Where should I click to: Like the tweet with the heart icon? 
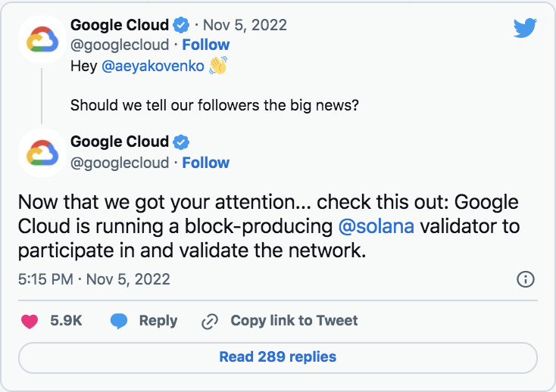pos(30,321)
